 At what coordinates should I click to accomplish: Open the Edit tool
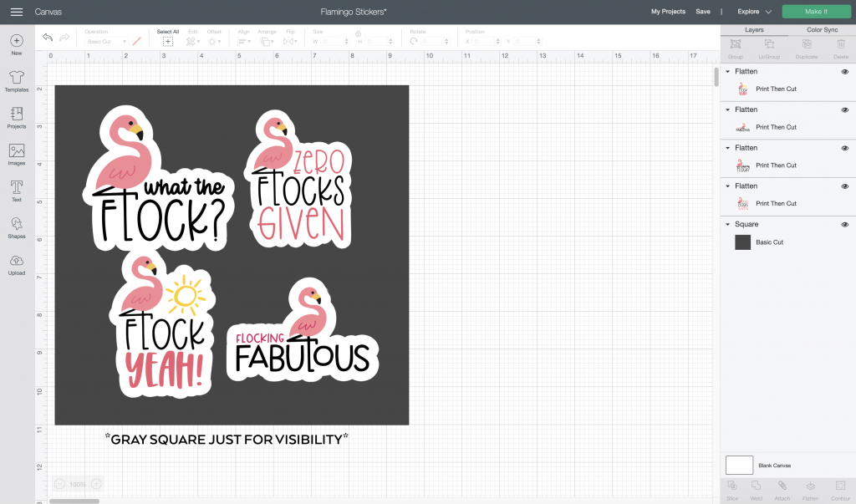point(193,42)
